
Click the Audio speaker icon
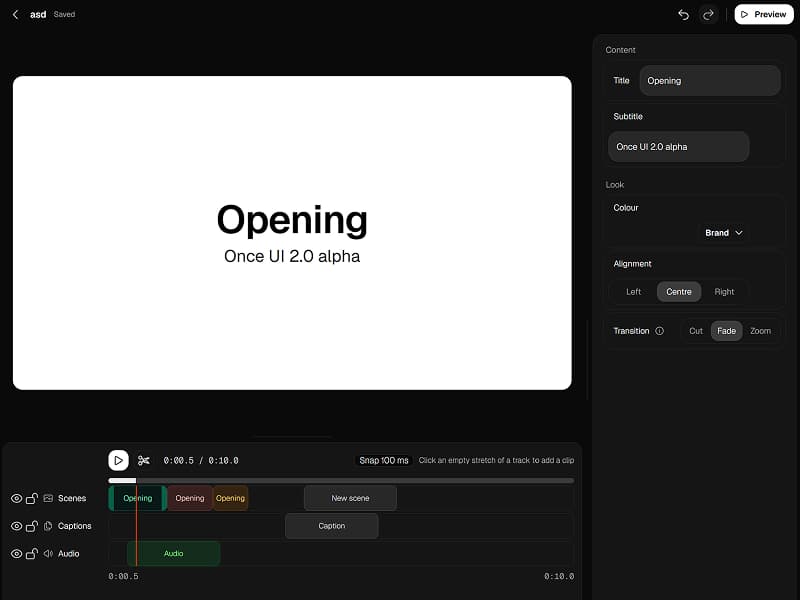[x=48, y=554]
